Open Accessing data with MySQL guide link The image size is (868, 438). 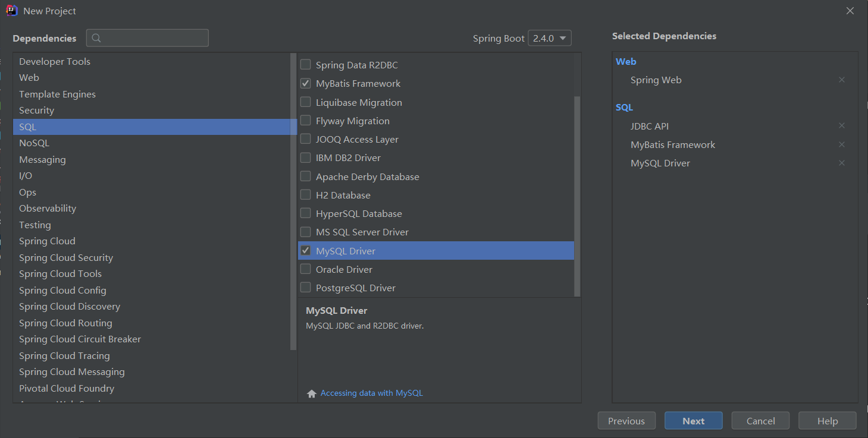click(x=372, y=393)
